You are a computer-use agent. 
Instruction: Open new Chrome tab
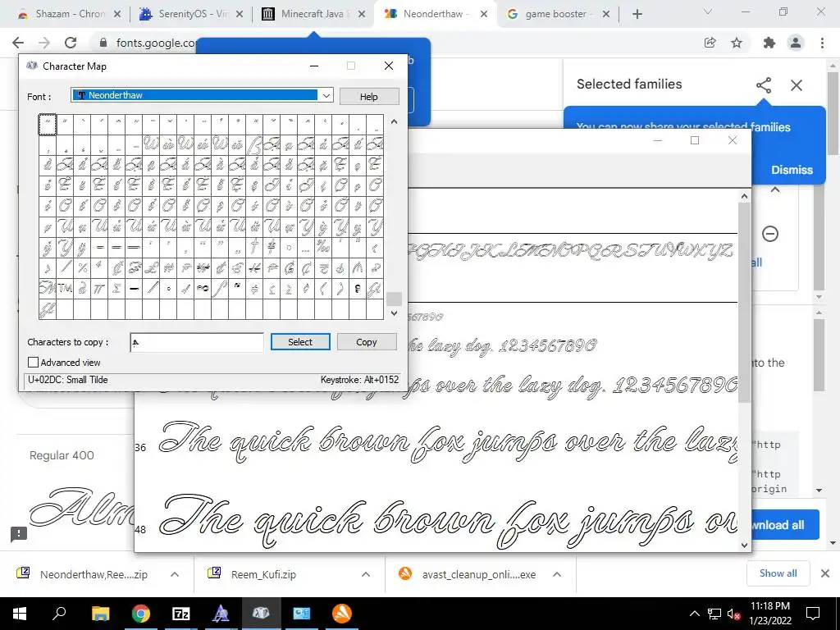click(x=637, y=14)
